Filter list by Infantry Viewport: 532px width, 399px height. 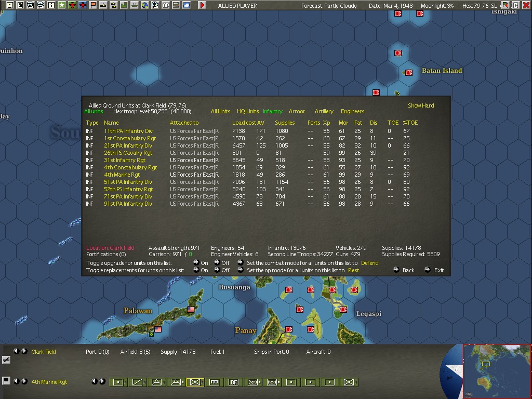point(272,111)
